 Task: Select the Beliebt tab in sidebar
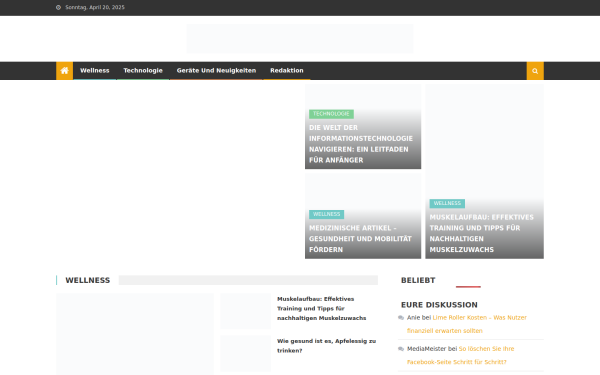(x=418, y=280)
